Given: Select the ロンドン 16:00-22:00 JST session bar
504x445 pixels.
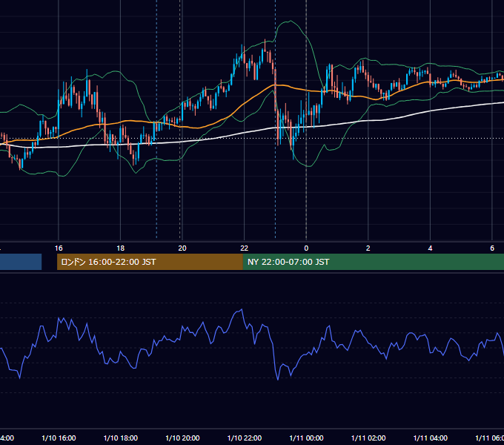Looking at the screenshot, I should 150,262.
